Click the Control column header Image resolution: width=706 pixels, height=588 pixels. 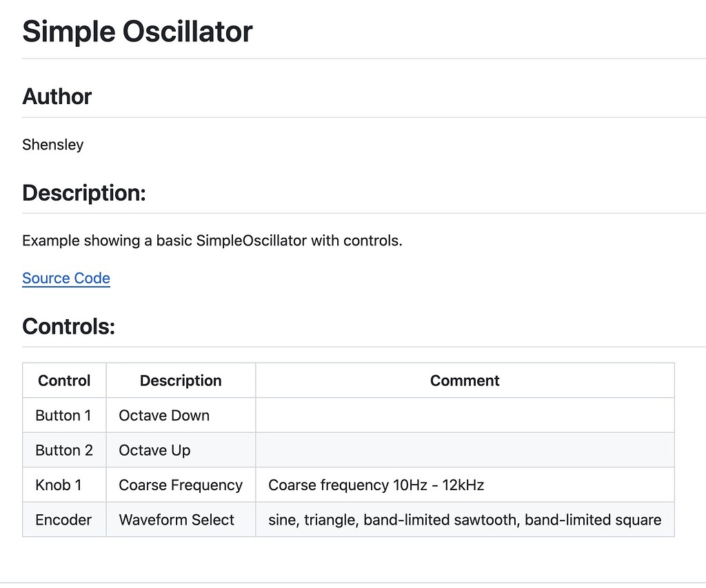tap(64, 381)
